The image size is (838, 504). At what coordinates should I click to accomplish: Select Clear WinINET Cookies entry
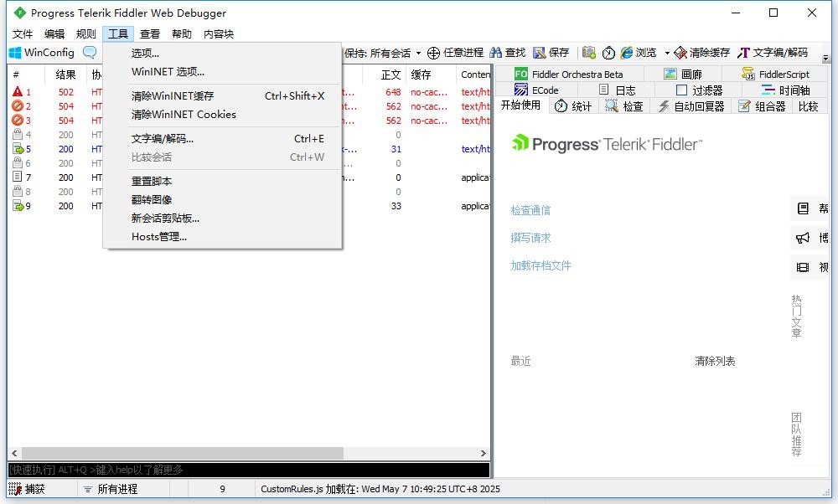(222, 114)
